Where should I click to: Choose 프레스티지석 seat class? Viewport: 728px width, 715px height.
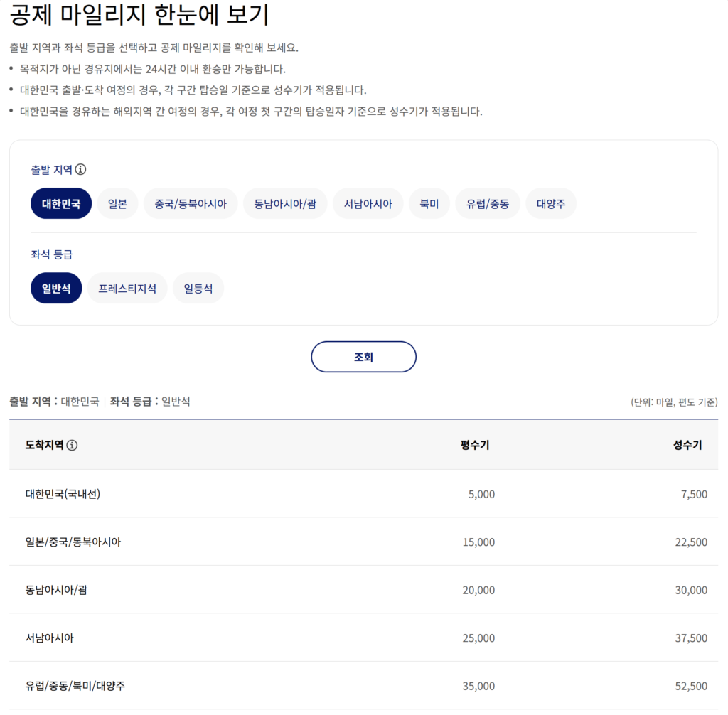(127, 289)
